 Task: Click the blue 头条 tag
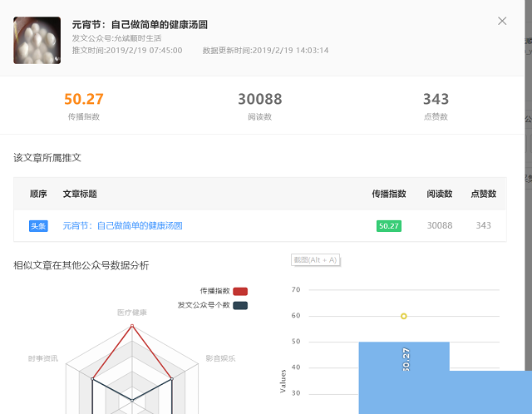(38, 226)
